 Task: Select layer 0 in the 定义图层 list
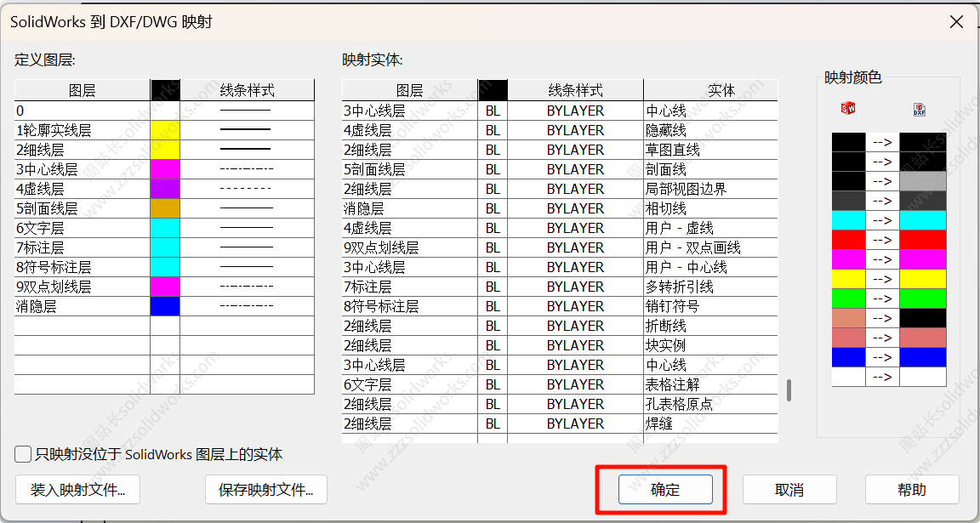tap(82, 111)
